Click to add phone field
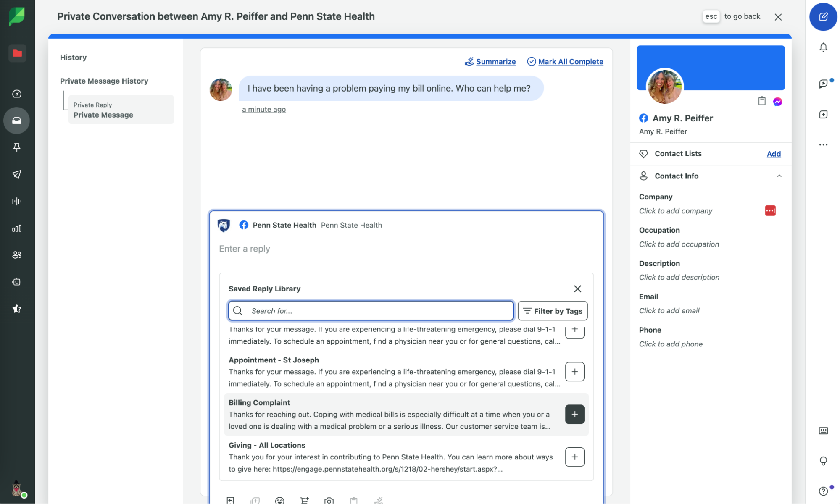The image size is (840, 504). pos(671,344)
